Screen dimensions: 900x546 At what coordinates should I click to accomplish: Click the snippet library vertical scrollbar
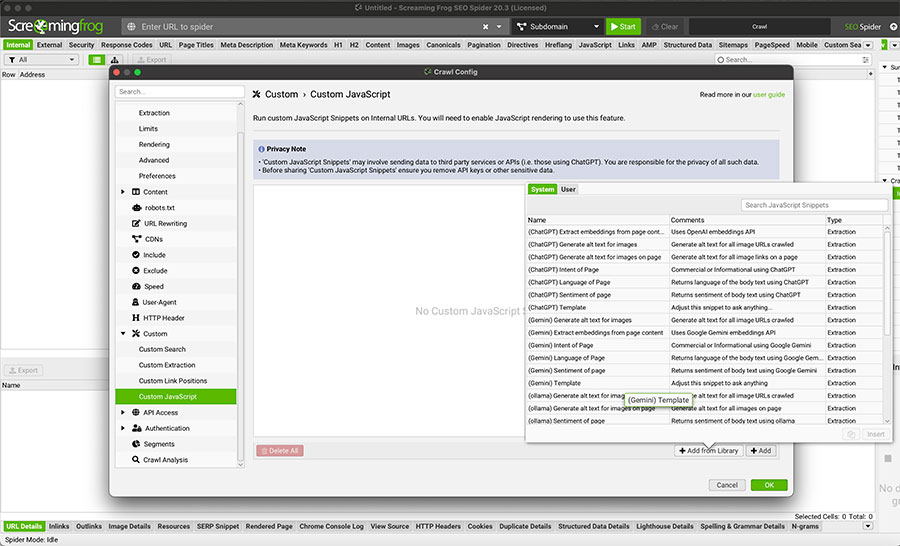887,286
